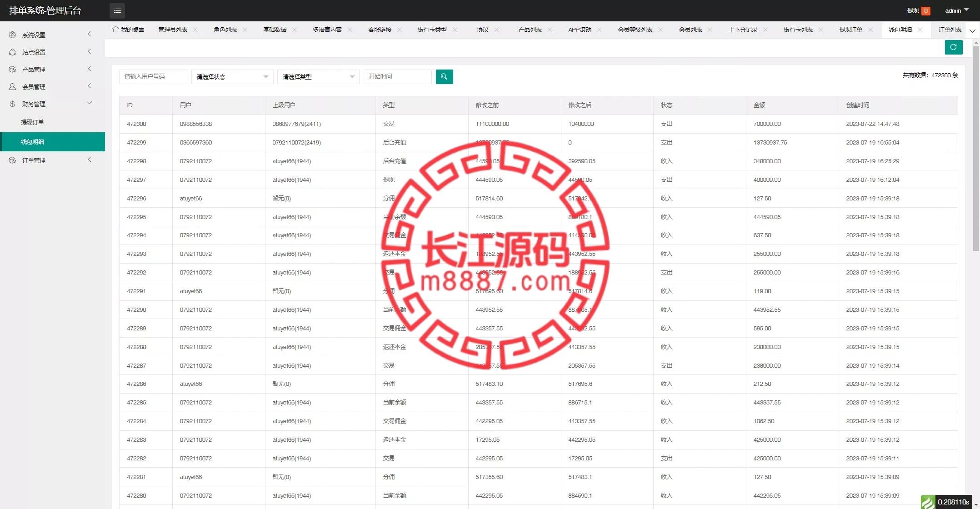Switch to the 会员列表 tab
This screenshot has width=980, height=509.
point(690,30)
